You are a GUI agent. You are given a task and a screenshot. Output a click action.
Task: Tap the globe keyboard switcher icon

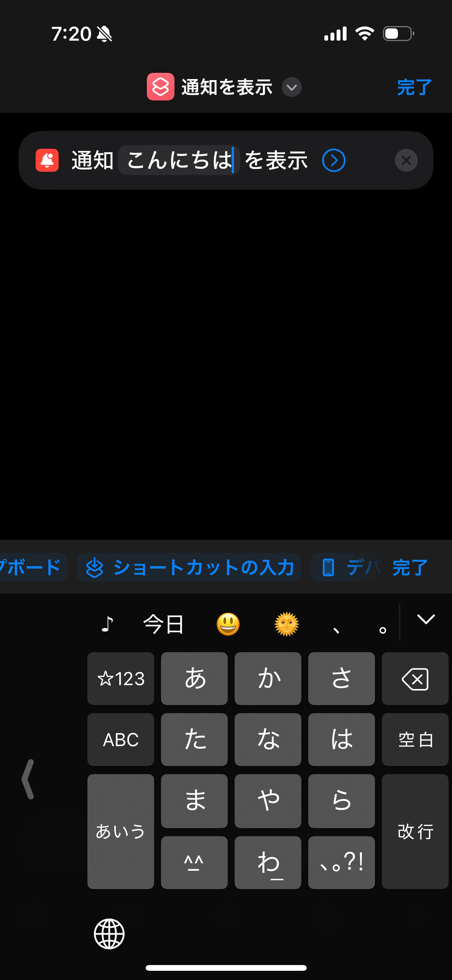[109, 934]
